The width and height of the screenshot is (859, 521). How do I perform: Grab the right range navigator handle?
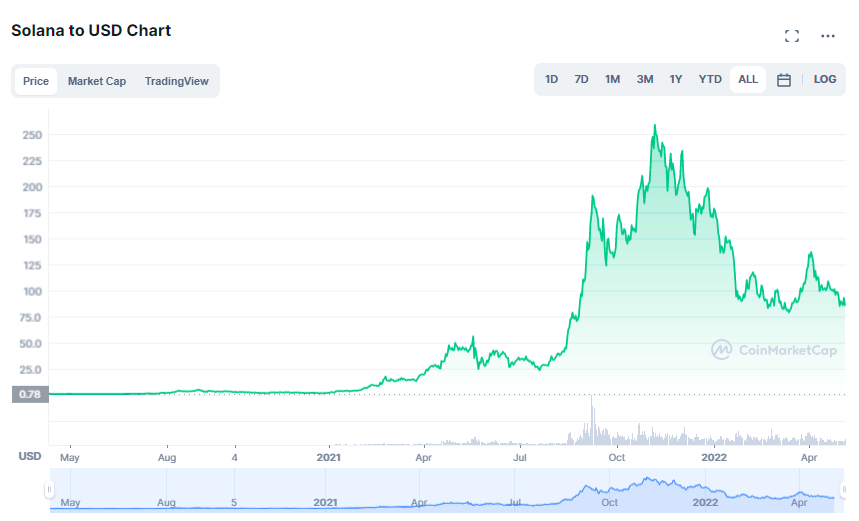click(844, 489)
